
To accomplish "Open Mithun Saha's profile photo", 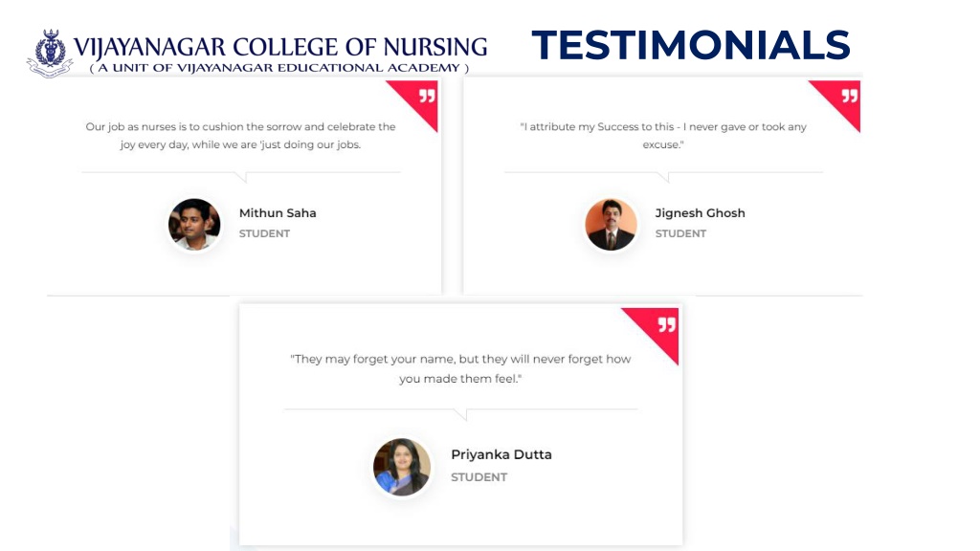I will tap(194, 224).
